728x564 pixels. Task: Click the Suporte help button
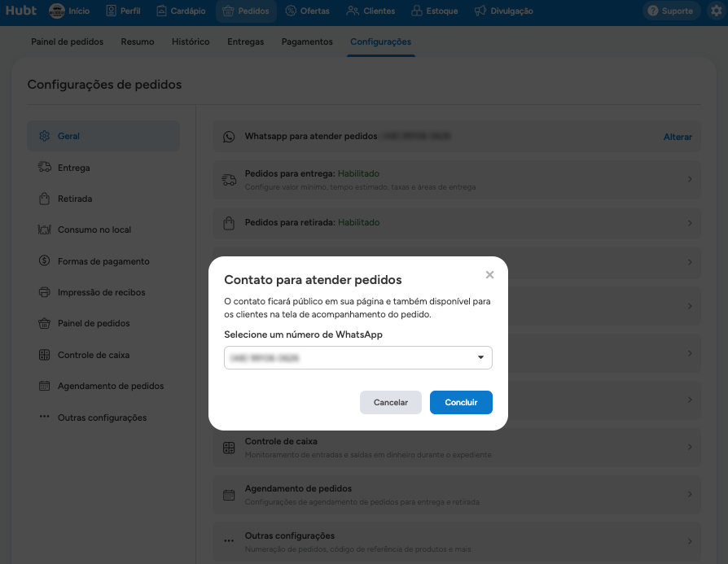[x=670, y=11]
